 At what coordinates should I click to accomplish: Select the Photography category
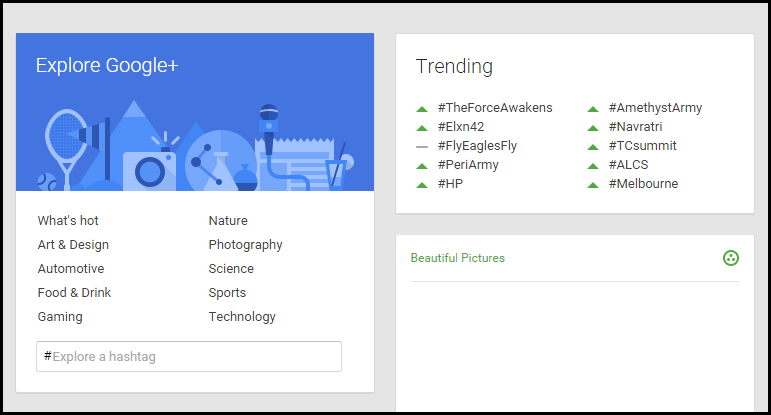tap(245, 245)
